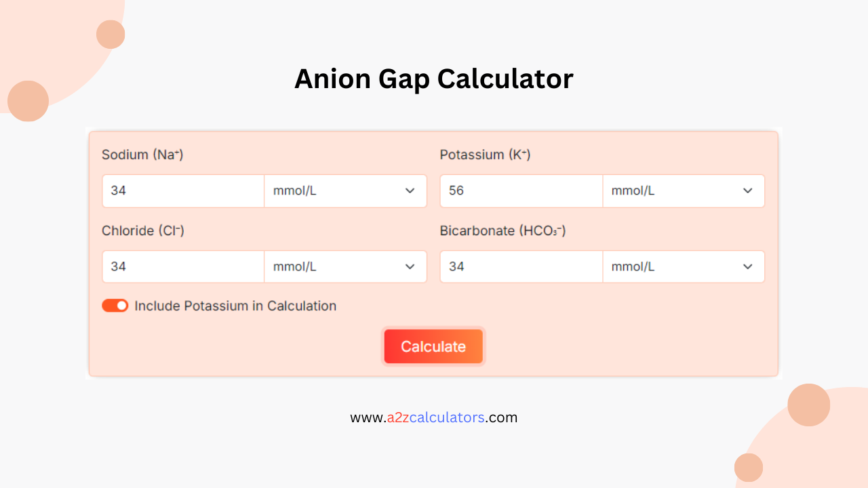Click the Sodium value input field
The width and height of the screenshot is (868, 488).
click(182, 190)
